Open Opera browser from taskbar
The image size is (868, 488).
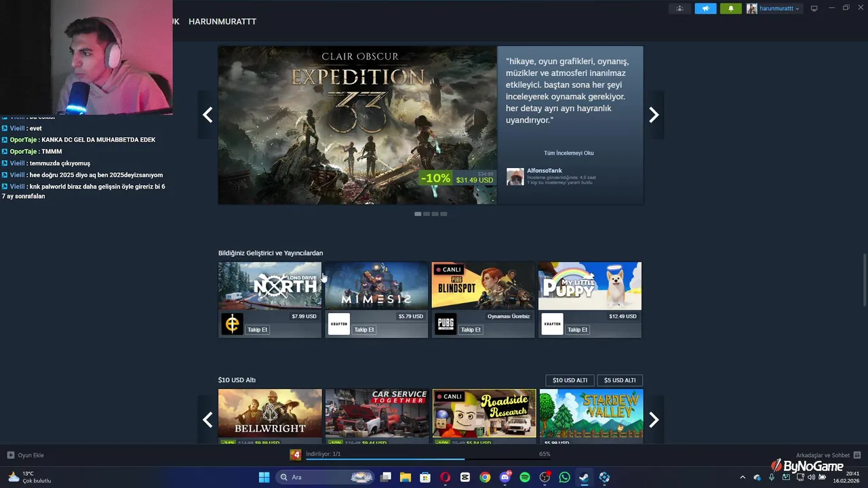coord(445,477)
